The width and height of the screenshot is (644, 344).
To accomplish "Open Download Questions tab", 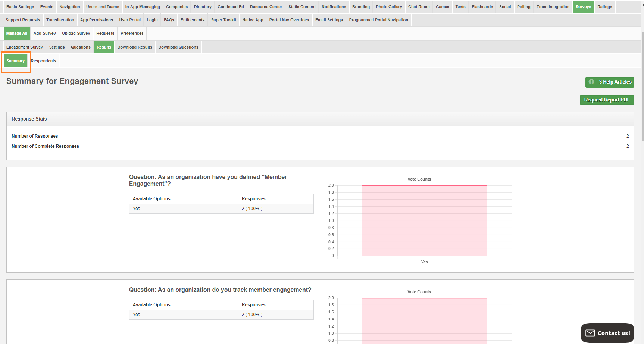I will [x=178, y=47].
